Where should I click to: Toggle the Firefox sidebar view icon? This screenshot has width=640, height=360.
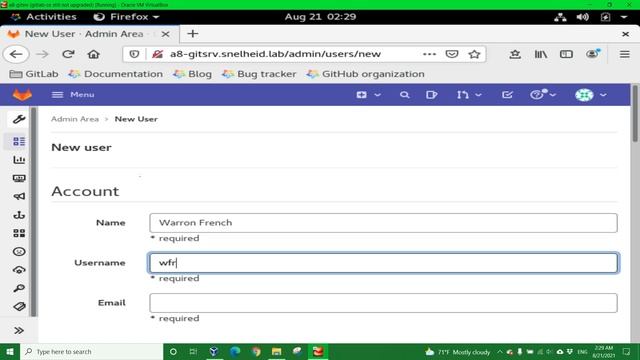point(566,54)
